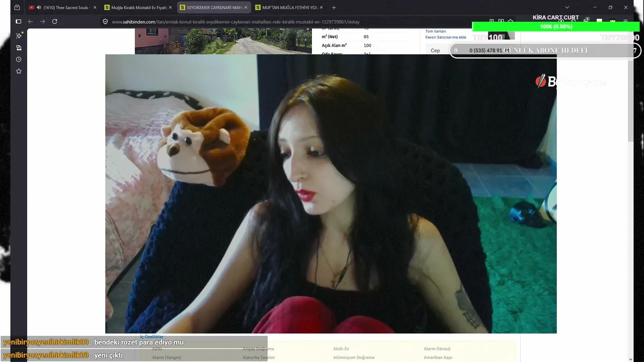Screen dimensions: 644x362
Task: Toggle the browser sidebar panel icon
Action: (x=18, y=22)
